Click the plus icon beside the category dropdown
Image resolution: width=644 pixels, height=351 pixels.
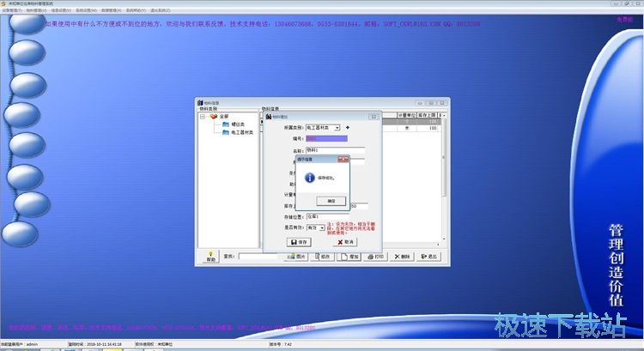tap(348, 128)
